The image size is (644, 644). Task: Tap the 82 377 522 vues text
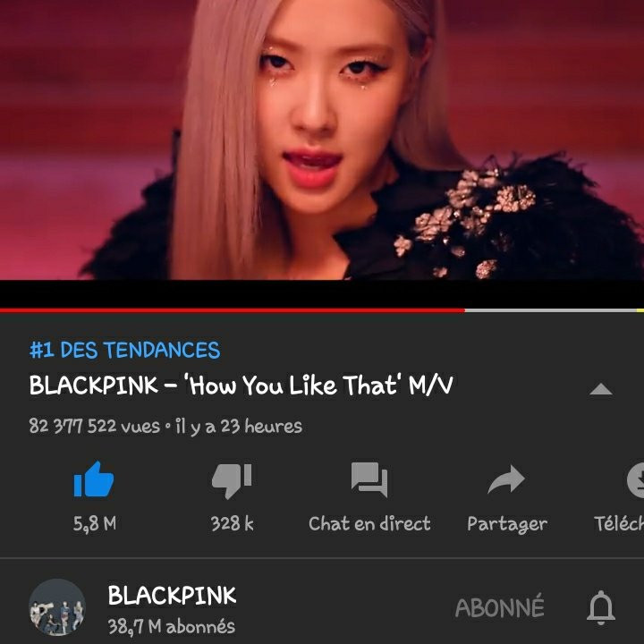(94, 427)
